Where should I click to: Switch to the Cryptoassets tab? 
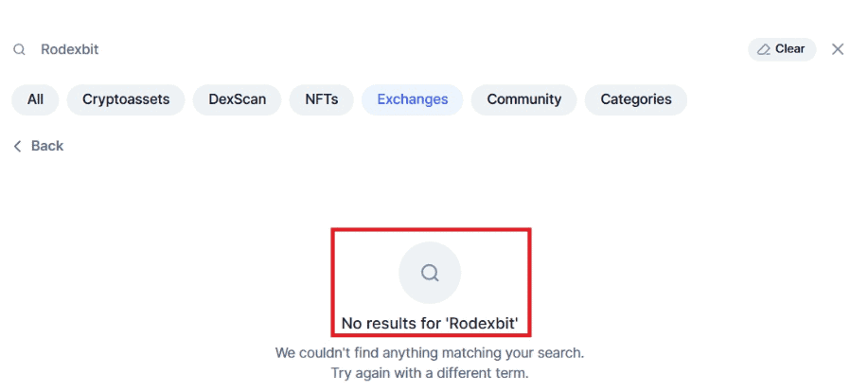click(126, 99)
